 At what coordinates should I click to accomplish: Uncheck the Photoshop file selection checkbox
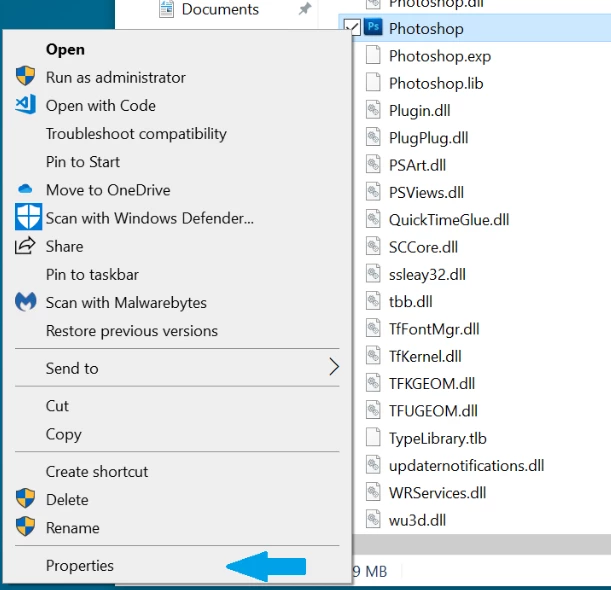coord(353,27)
